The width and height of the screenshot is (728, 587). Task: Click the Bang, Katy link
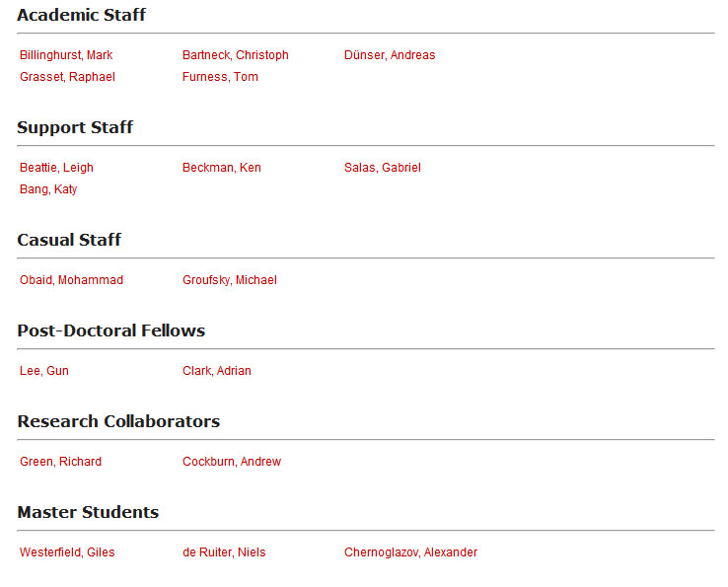point(48,189)
